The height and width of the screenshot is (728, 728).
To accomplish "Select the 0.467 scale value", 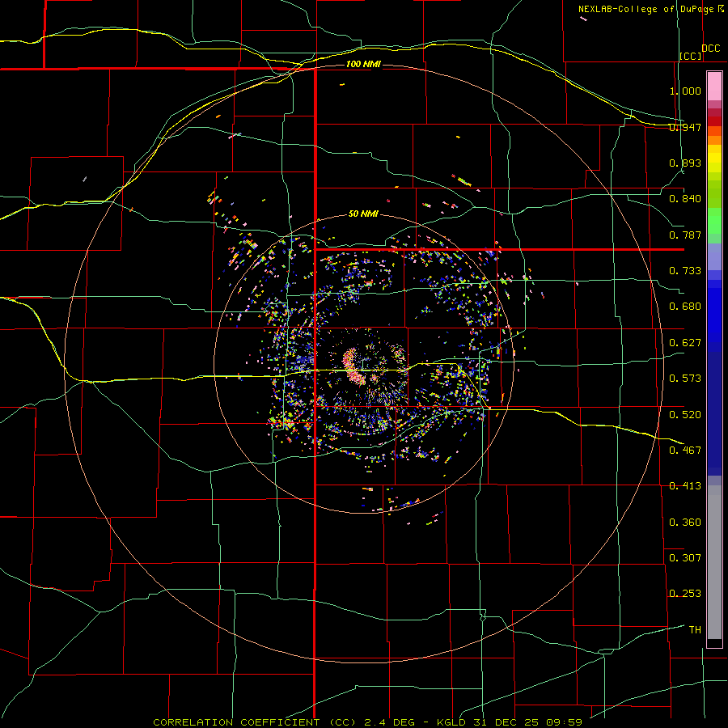I will point(685,450).
